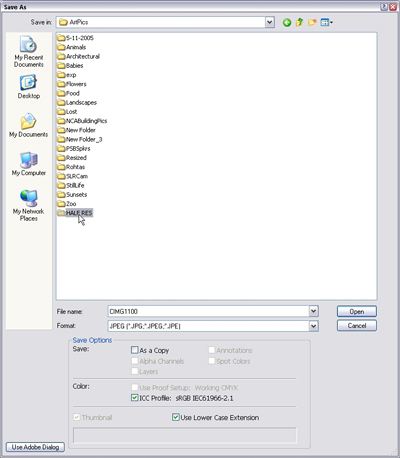The width and height of the screenshot is (400, 458).
Task: Click the Open button
Action: click(x=357, y=311)
